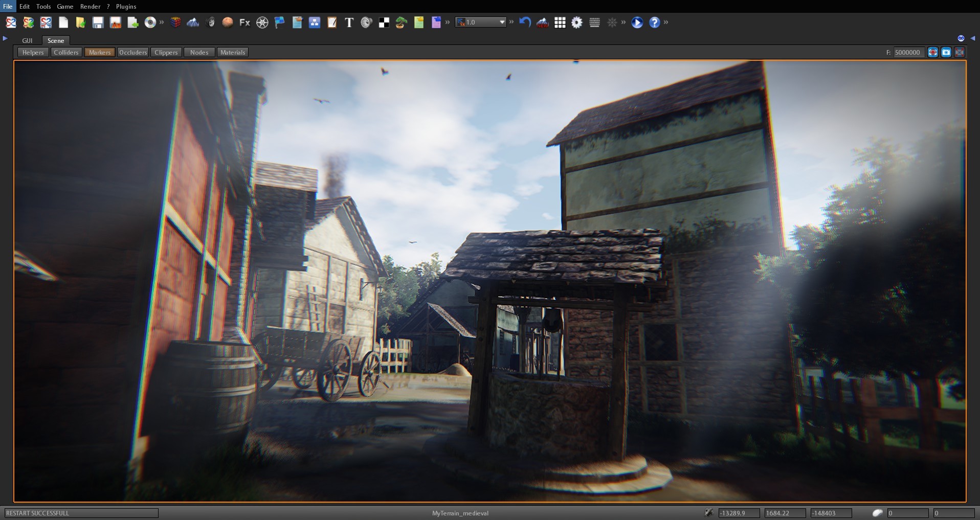Expand the chevron next to the Play button
Viewport: 980px width, 520px height.
(x=666, y=22)
